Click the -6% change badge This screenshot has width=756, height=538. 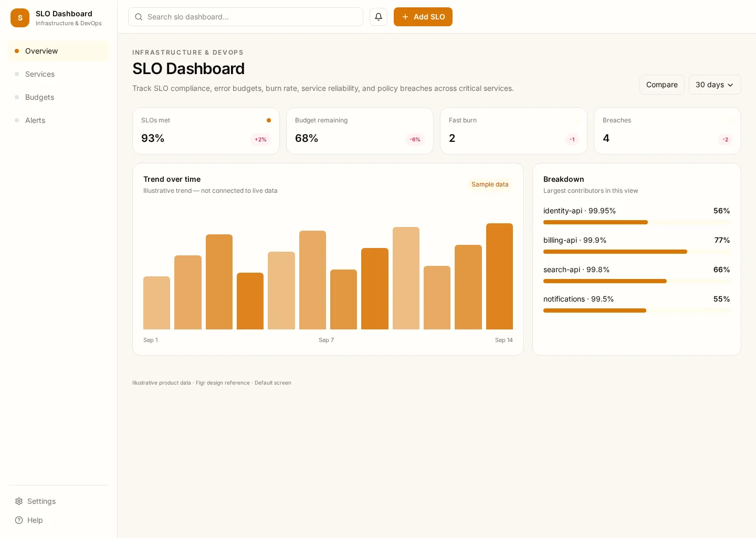(x=415, y=139)
